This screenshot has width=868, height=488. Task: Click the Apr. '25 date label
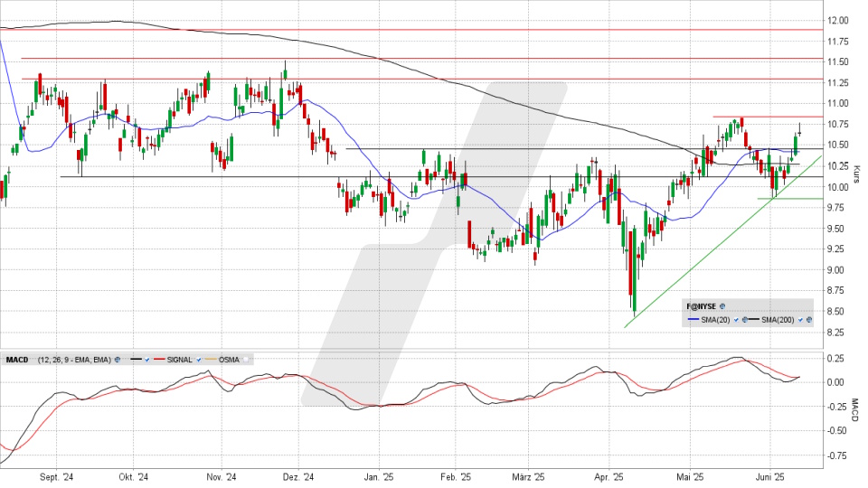coord(609,477)
